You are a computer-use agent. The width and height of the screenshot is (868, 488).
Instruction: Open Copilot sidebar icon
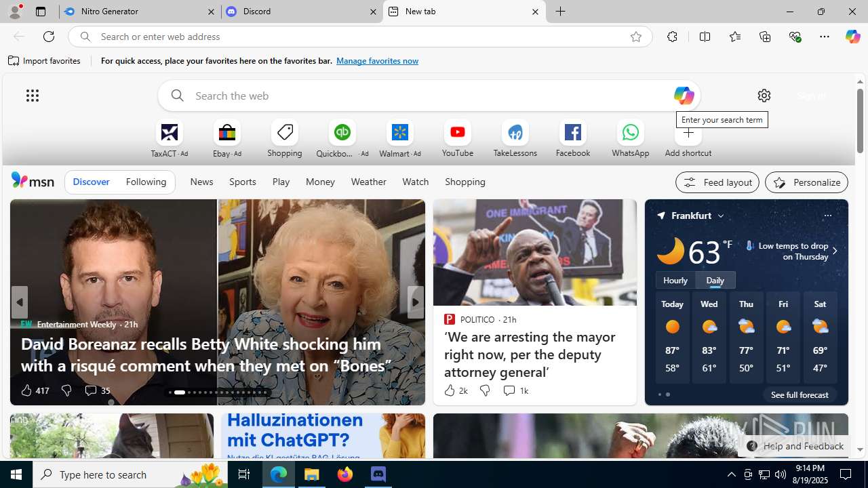(852, 37)
